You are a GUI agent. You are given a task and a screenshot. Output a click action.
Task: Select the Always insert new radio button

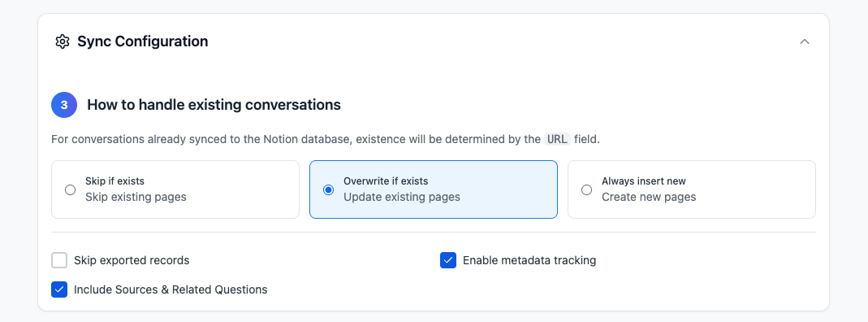(x=587, y=189)
